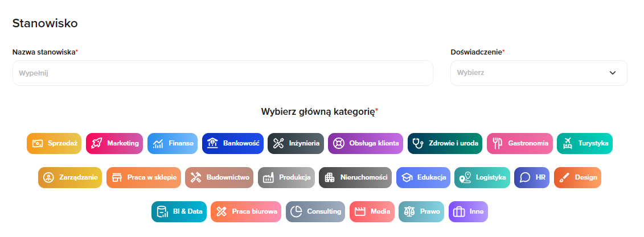Click the graduation cap icon on Edukacja
This screenshot has width=644, height=237.
click(407, 178)
